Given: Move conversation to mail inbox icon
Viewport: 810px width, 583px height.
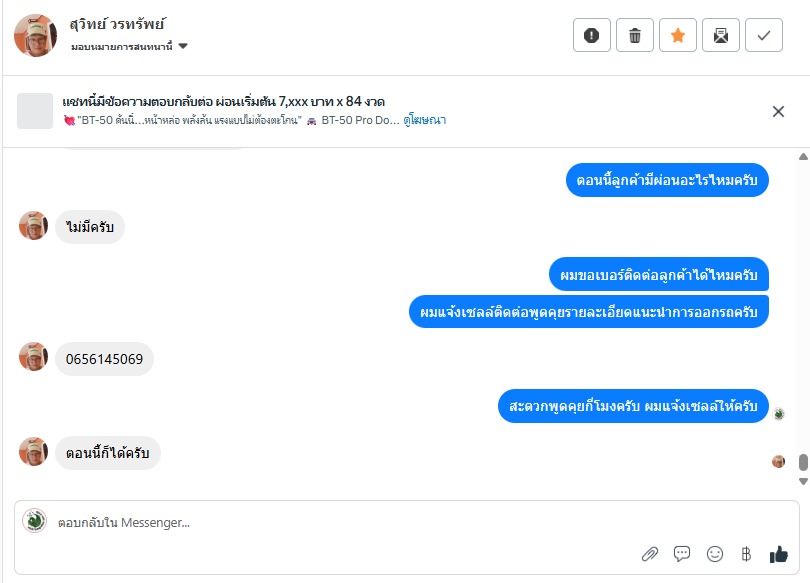Looking at the screenshot, I should pos(721,36).
